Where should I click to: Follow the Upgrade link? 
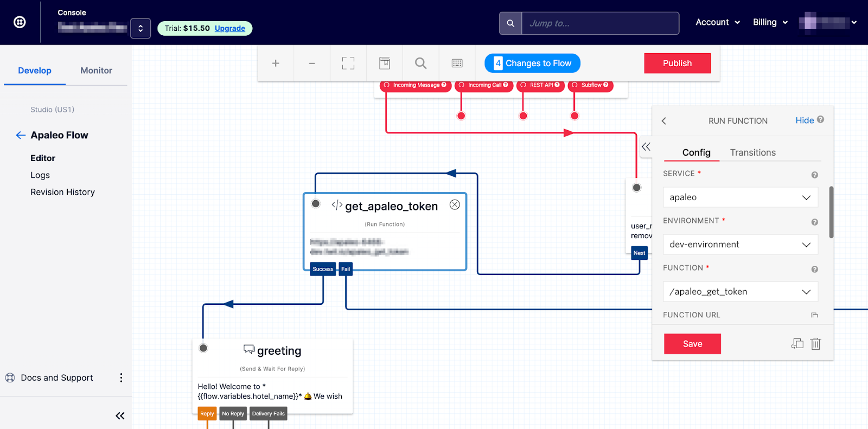(x=229, y=28)
